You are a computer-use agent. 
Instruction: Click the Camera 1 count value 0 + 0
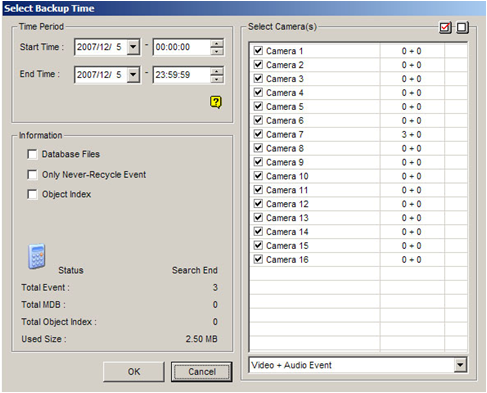click(x=411, y=51)
